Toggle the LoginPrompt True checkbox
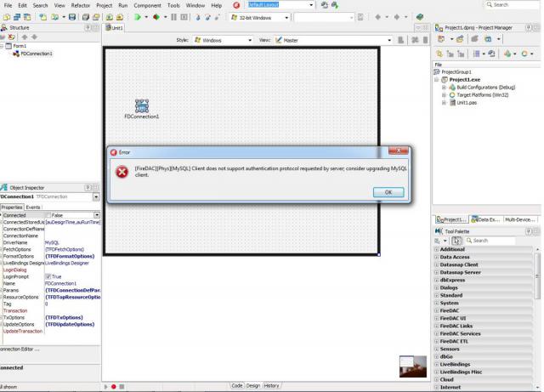The height and width of the screenshot is (392, 544). pyautogui.click(x=48, y=276)
